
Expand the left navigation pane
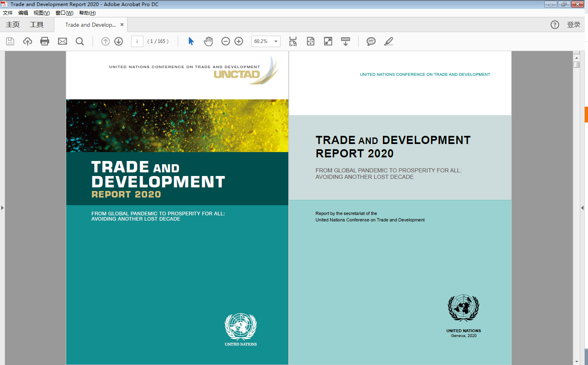click(x=2, y=208)
